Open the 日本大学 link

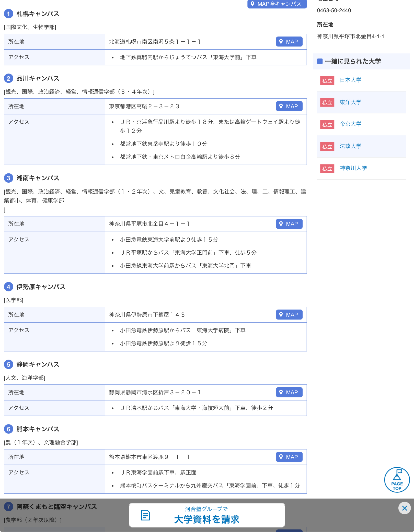point(350,80)
